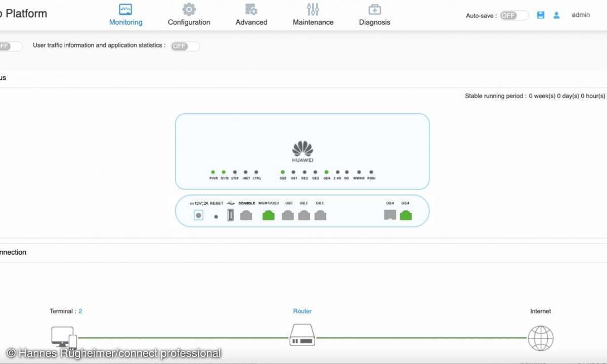Viewport: 607px width, 364px height.
Task: Go to the Advanced tab
Action: (251, 15)
